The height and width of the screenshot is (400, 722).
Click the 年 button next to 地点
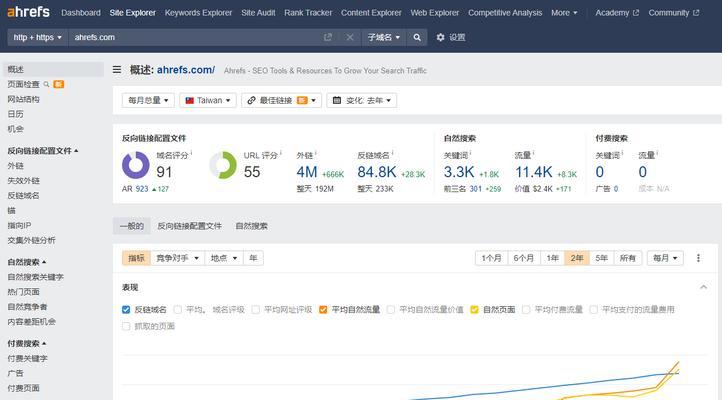click(253, 258)
